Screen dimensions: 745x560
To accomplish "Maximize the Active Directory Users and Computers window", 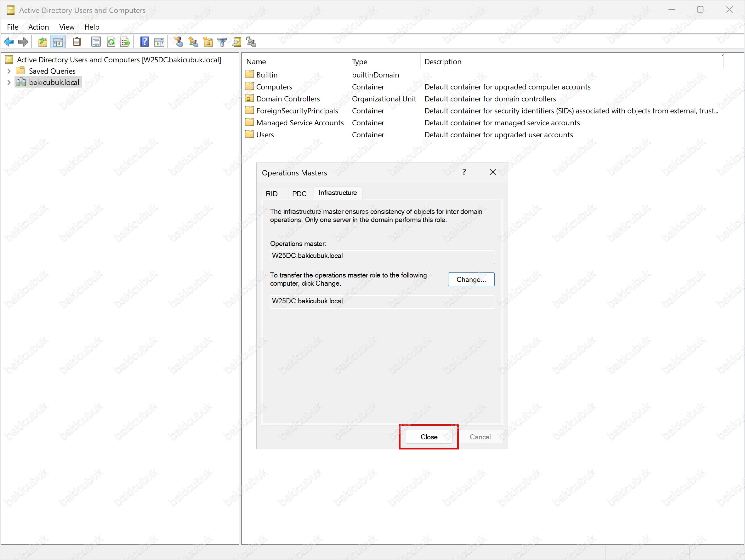I will click(x=700, y=9).
